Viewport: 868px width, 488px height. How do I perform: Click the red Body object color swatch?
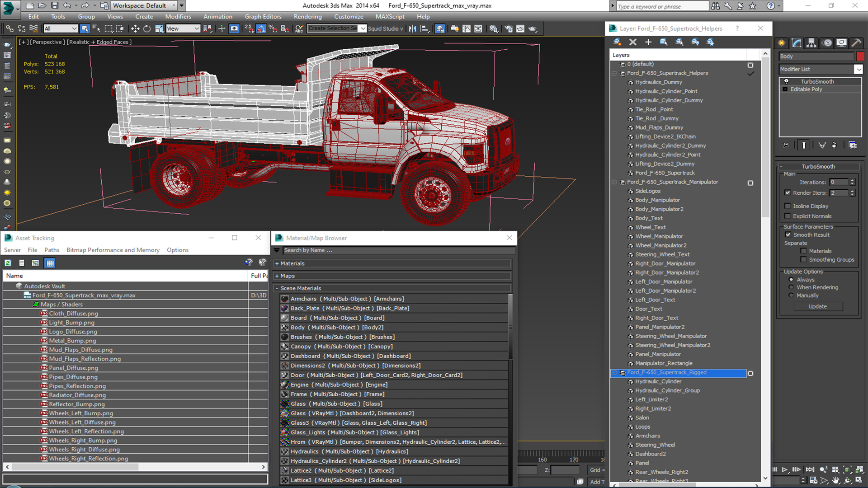pos(860,56)
